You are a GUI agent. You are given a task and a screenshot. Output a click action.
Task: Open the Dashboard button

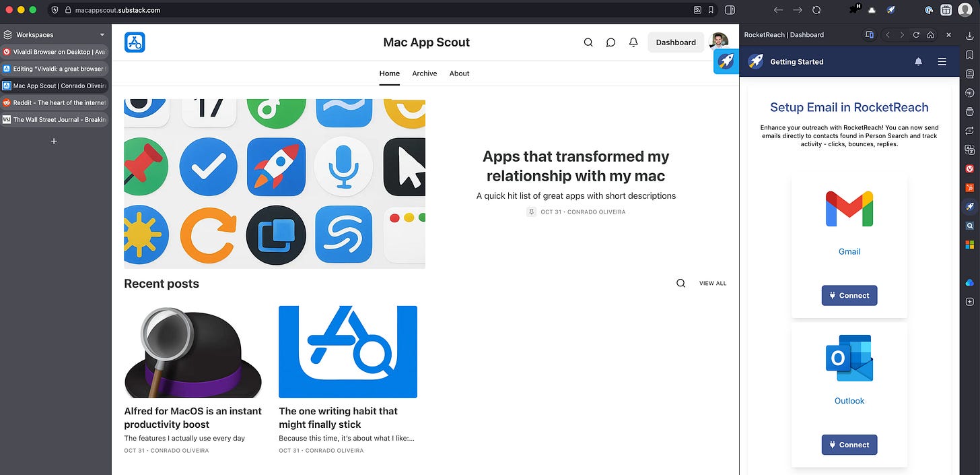676,42
